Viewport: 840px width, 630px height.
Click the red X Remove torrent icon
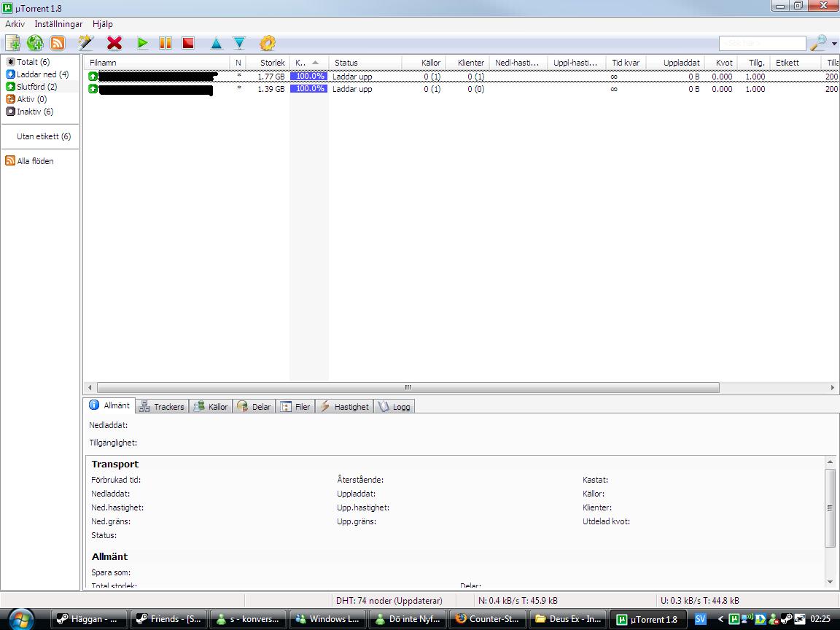114,43
